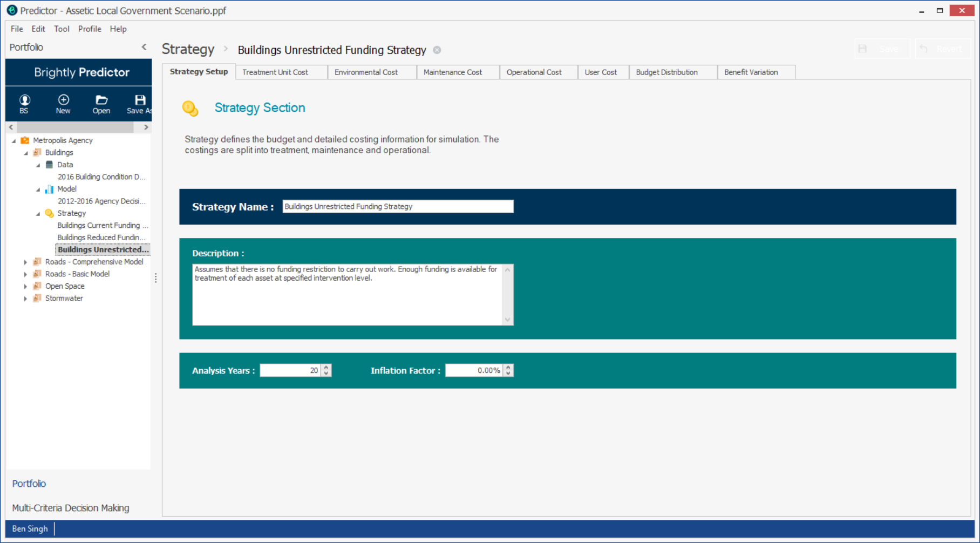Expand the Roads - Comprehensive Model node
This screenshot has width=980, height=543.
25,262
